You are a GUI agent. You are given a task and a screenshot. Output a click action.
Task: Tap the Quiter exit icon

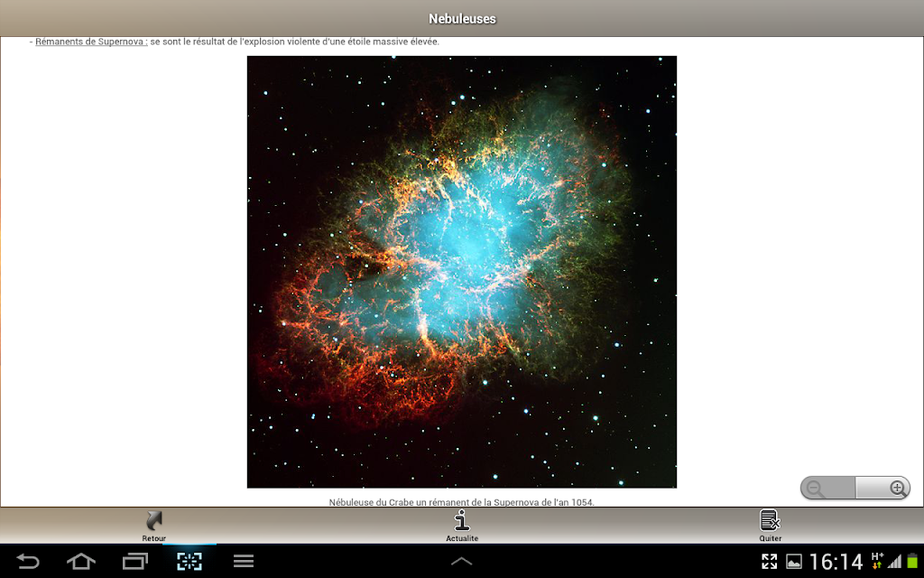click(770, 521)
